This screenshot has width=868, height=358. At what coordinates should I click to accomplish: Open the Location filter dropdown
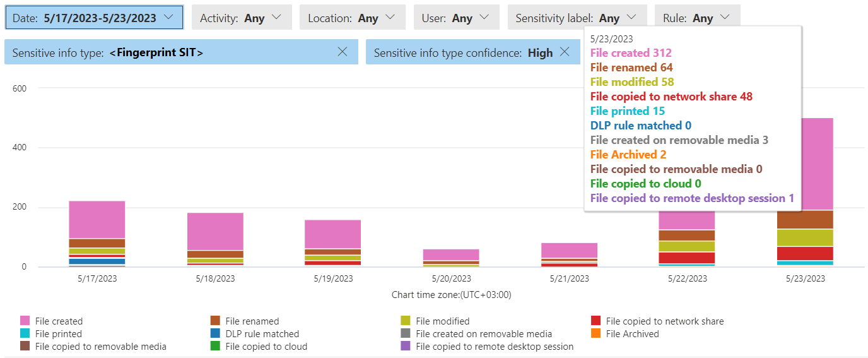(x=352, y=18)
